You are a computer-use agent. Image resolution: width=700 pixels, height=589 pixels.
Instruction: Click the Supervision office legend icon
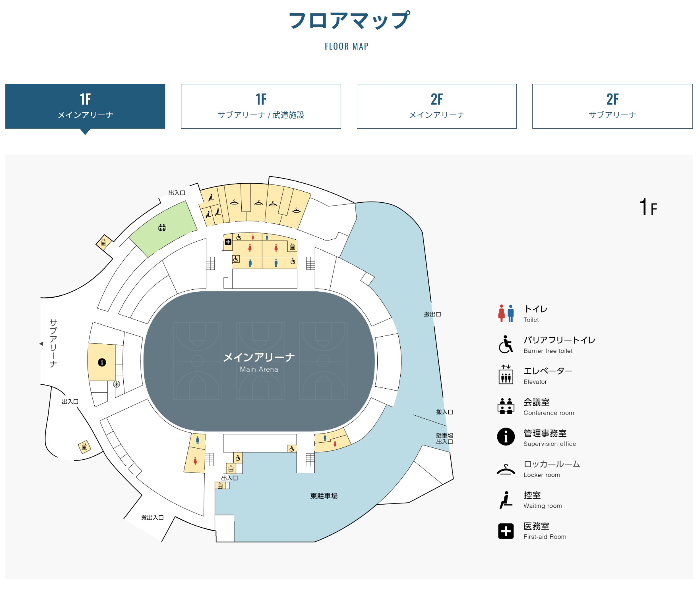(506, 437)
